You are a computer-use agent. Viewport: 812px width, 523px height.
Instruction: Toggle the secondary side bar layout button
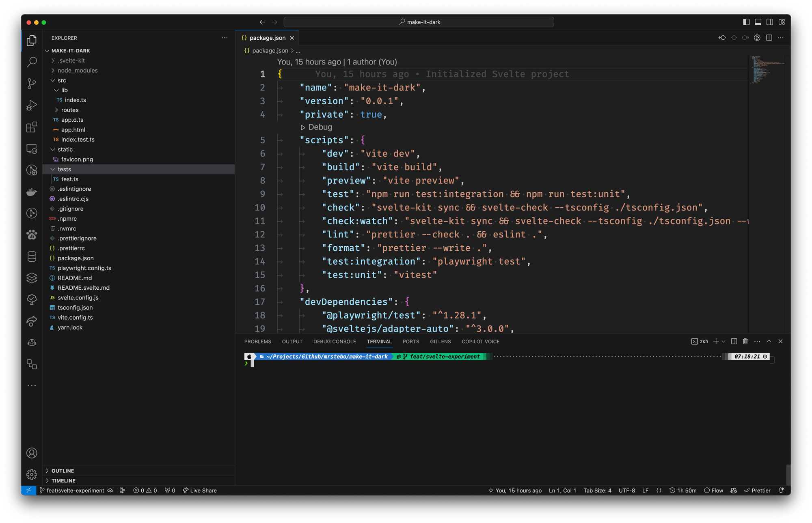pos(770,22)
